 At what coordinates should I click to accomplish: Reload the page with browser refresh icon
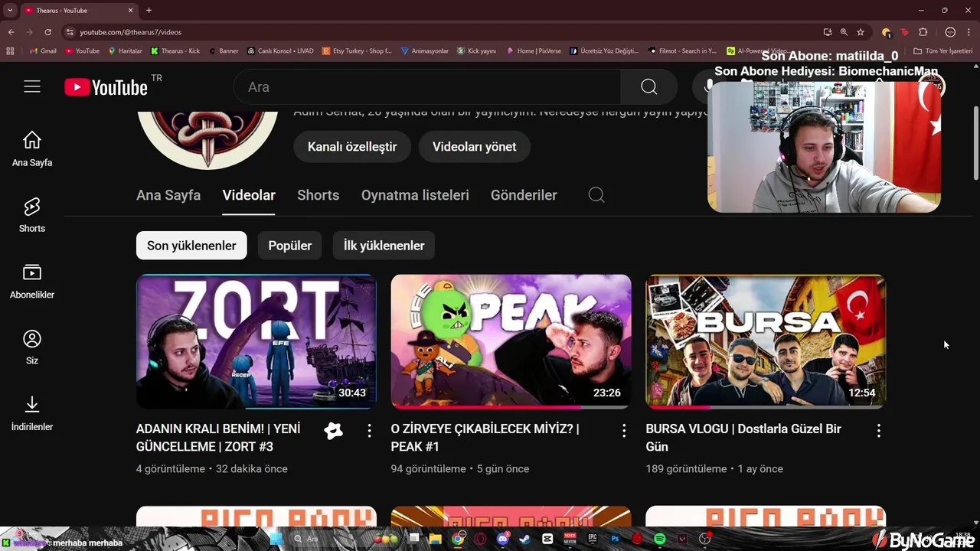pyautogui.click(x=47, y=32)
